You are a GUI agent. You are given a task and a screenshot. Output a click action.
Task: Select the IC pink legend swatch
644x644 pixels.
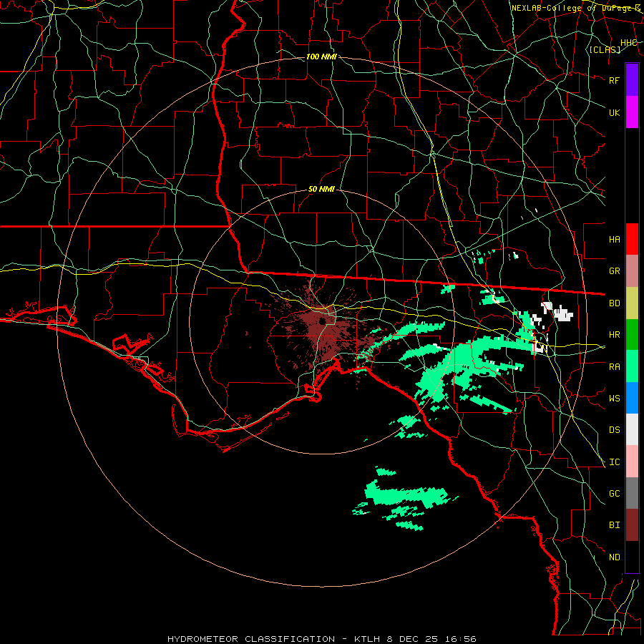(x=632, y=462)
